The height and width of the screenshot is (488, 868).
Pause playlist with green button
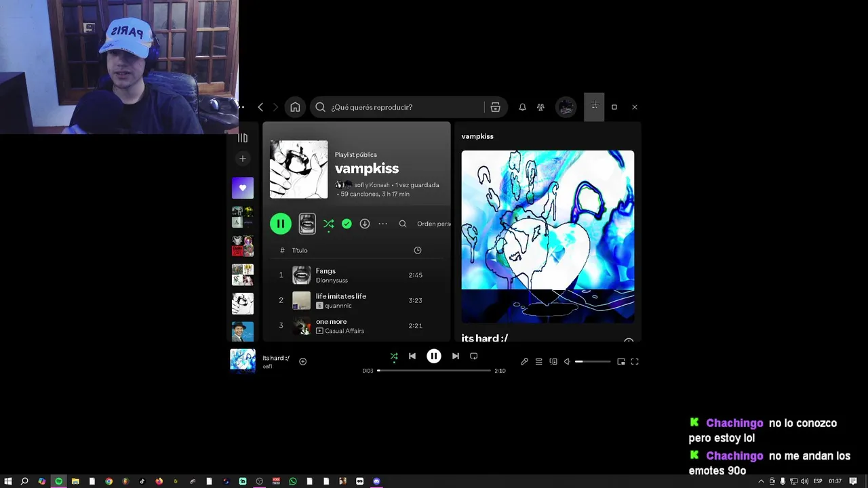[281, 224]
